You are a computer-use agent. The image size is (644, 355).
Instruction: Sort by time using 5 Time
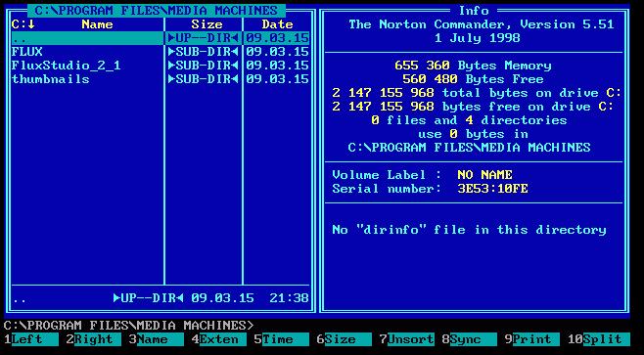(281, 339)
